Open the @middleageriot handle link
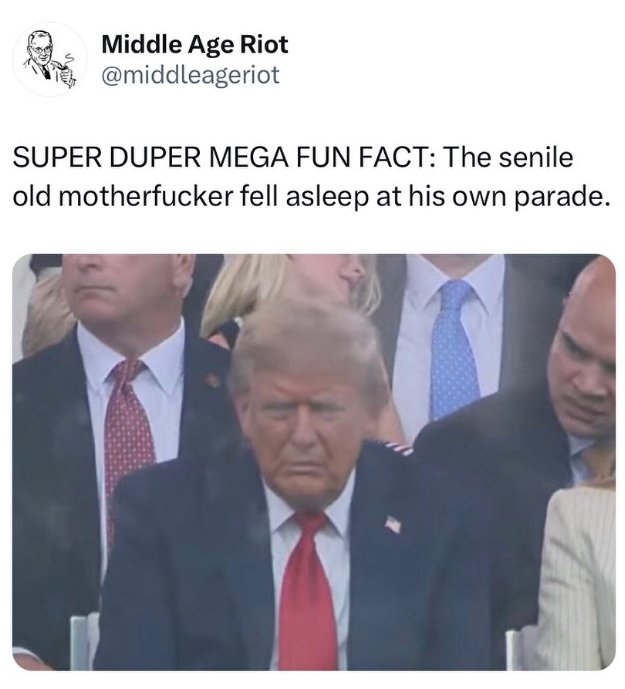The height and width of the screenshot is (689, 625). point(190,75)
